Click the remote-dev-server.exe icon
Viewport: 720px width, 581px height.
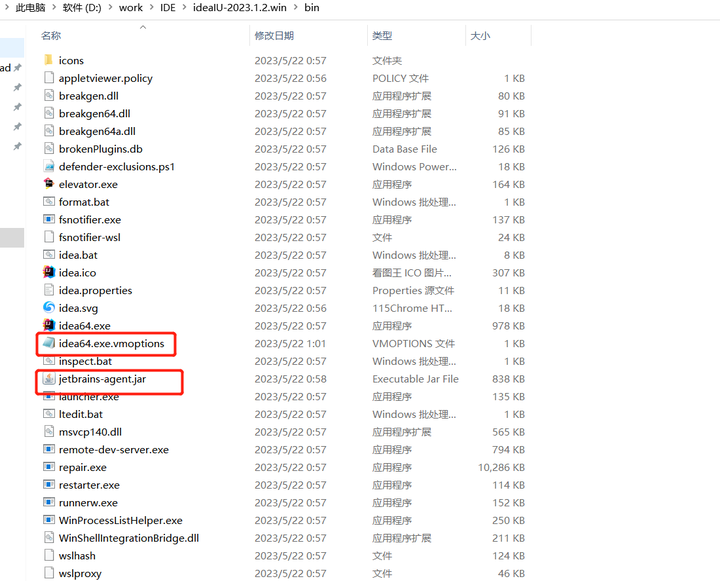pyautogui.click(x=49, y=449)
